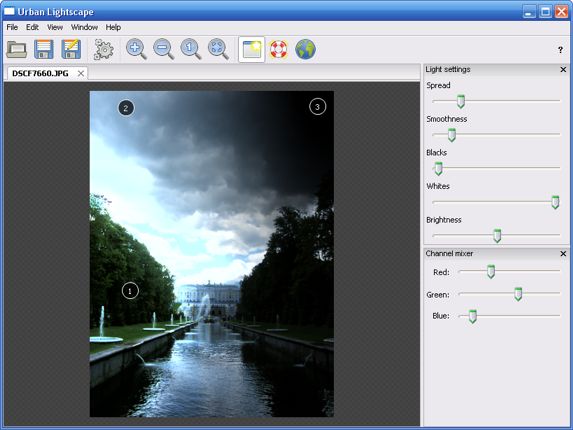Image resolution: width=573 pixels, height=430 pixels.
Task: Close the DSCF7660.JPG tab
Action: click(81, 73)
